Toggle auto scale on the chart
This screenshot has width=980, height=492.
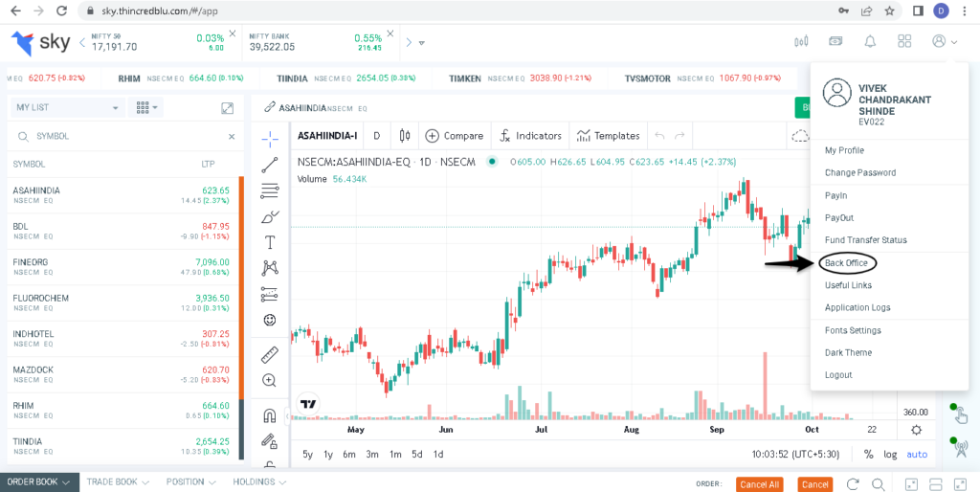917,455
